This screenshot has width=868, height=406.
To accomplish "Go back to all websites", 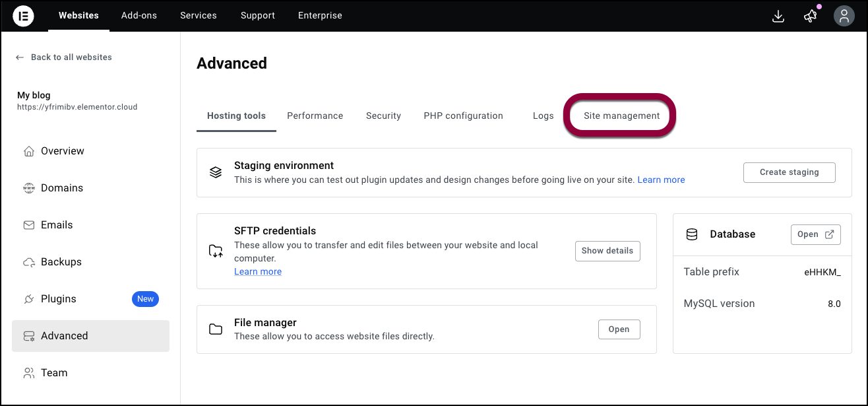I will [63, 57].
